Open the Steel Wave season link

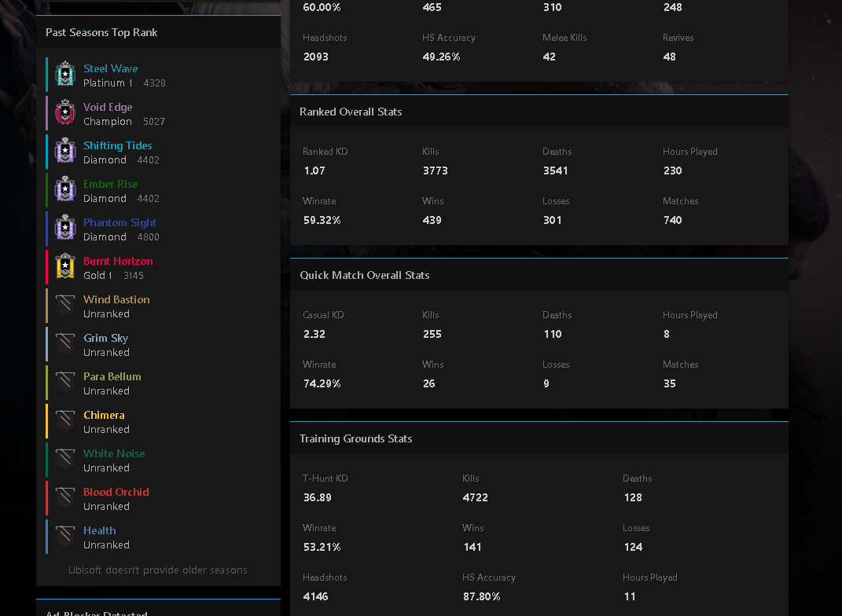point(111,68)
